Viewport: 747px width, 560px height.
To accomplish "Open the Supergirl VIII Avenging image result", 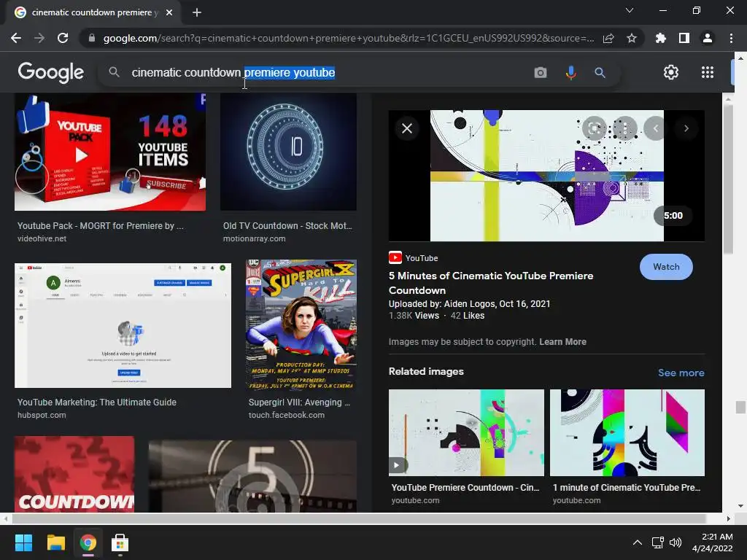I will coord(301,324).
